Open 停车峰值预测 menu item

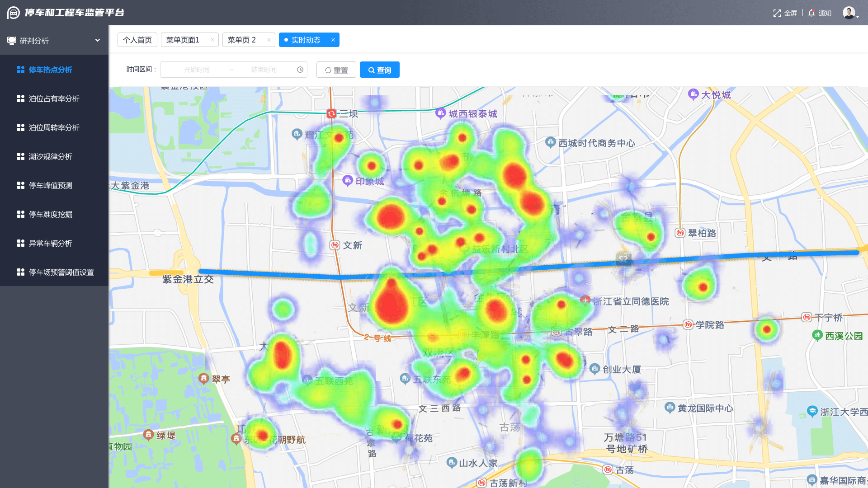50,185
